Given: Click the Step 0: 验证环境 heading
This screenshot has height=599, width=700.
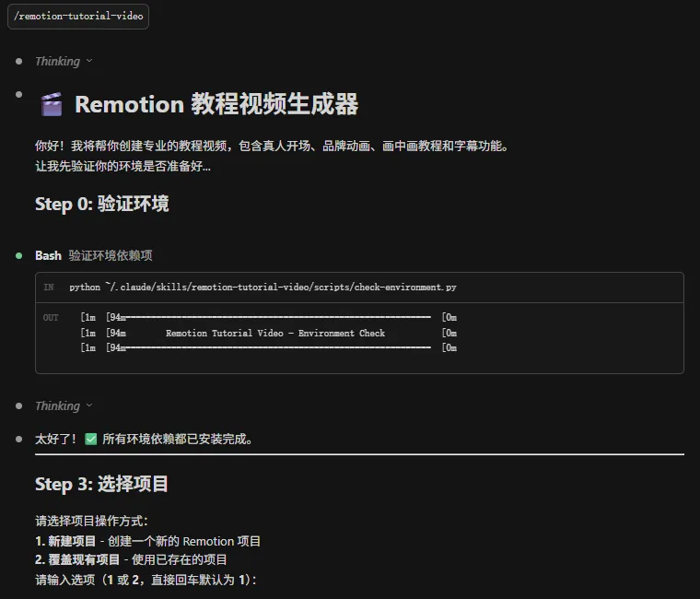Looking at the screenshot, I should pyautogui.click(x=102, y=204).
